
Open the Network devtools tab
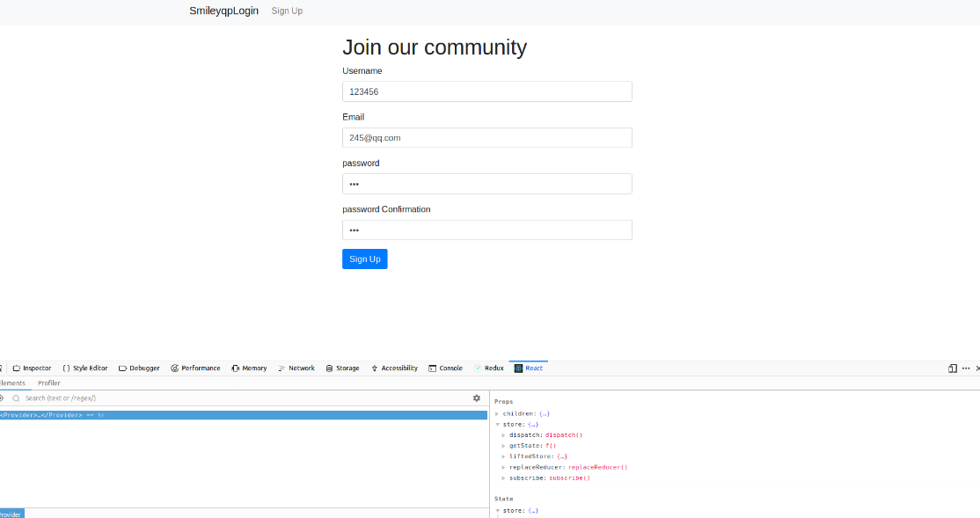point(296,368)
